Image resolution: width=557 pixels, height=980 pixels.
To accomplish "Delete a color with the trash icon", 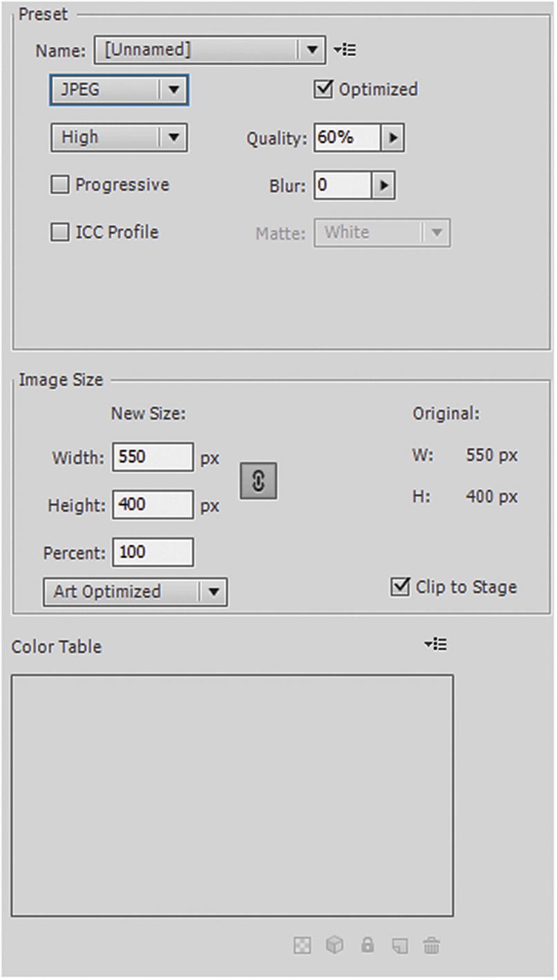I will pos(432,945).
